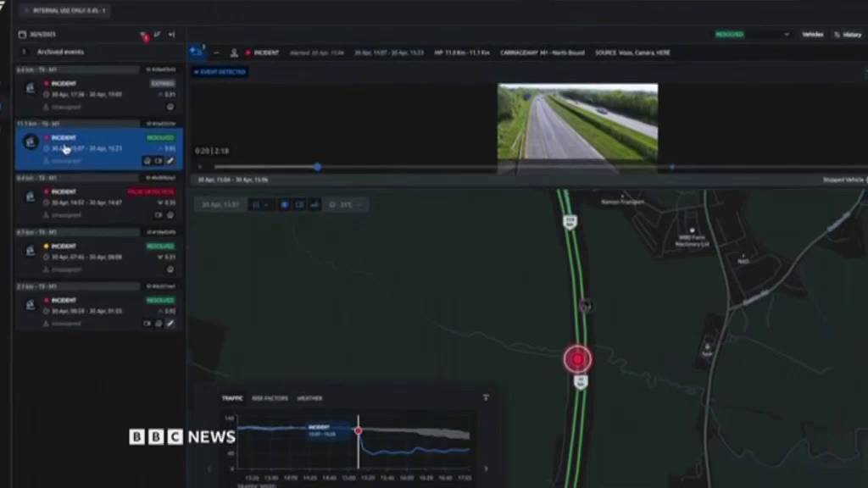The image size is (868, 488).
Task: Click the camera icon on the False Detection incident
Action: 159,214
